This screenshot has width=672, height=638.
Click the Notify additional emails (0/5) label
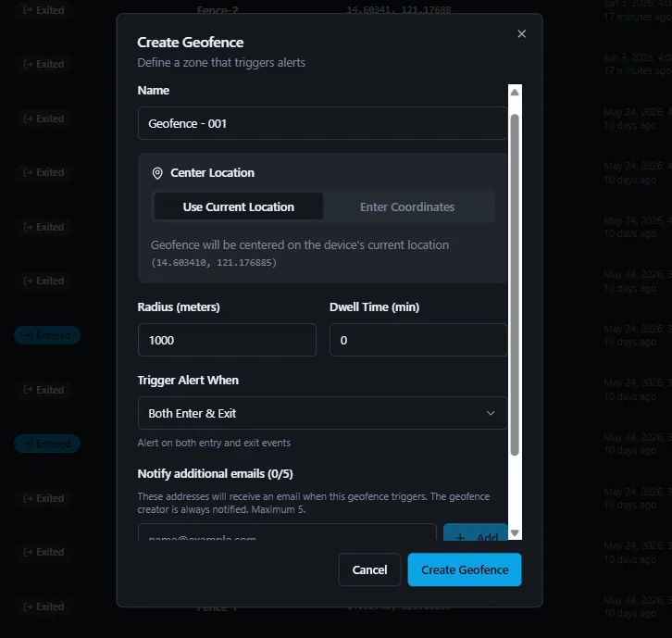point(215,474)
